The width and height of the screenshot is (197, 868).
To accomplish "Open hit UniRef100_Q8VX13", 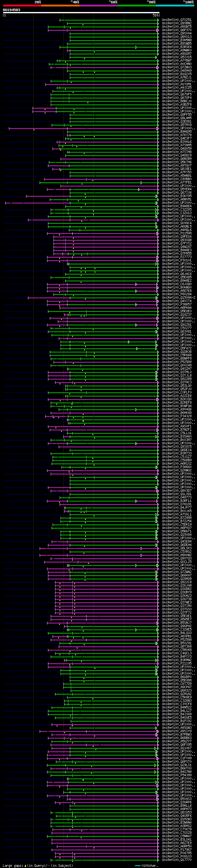I will (x=177, y=37).
